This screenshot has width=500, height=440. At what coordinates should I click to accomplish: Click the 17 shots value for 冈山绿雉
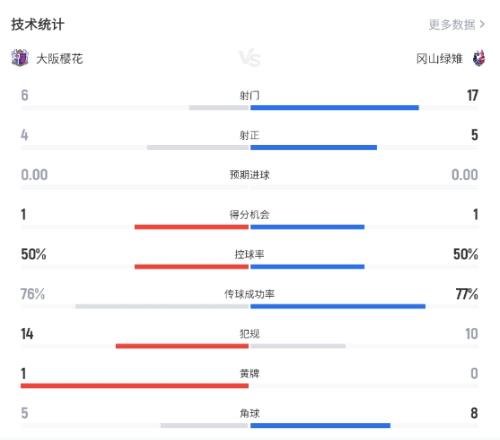tap(472, 95)
